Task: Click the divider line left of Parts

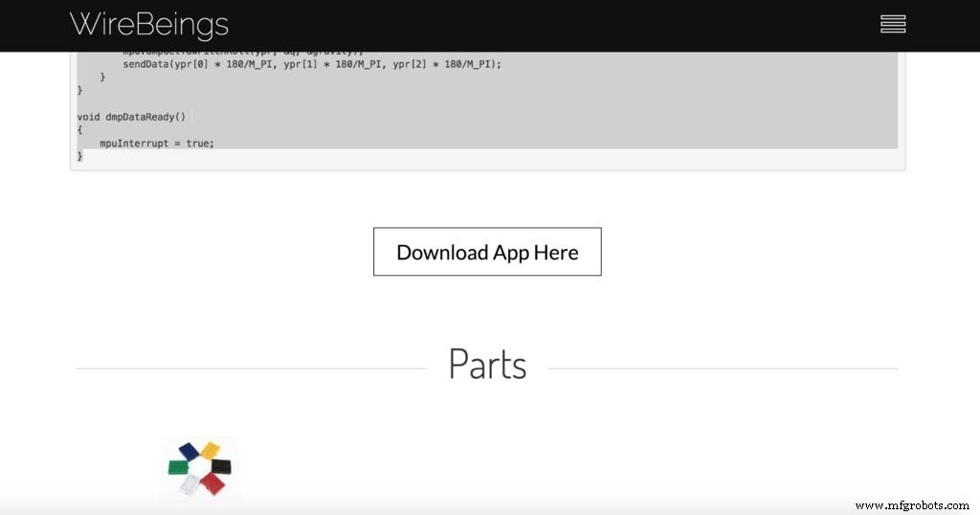Action: [x=251, y=369]
